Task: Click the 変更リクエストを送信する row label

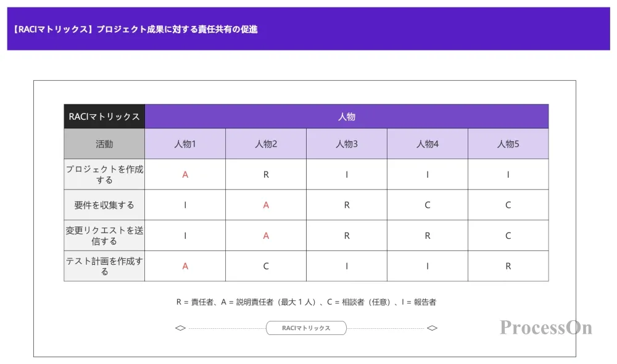Action: tap(104, 235)
